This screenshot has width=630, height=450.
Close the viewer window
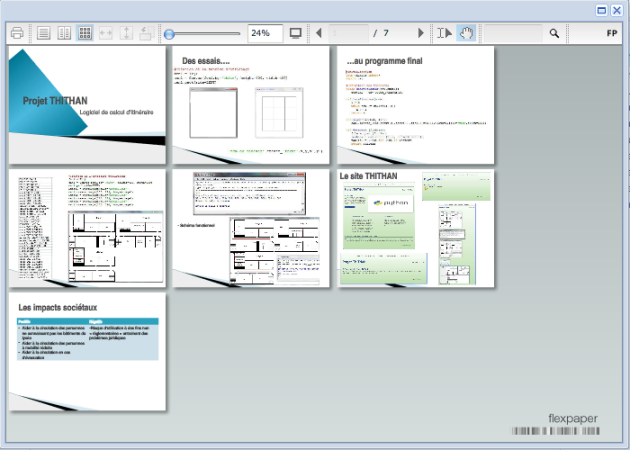(617, 10)
